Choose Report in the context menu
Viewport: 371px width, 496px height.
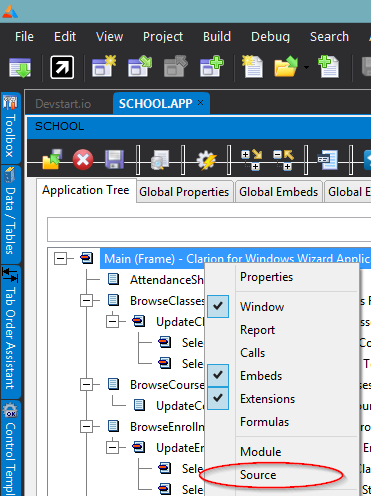[257, 330]
